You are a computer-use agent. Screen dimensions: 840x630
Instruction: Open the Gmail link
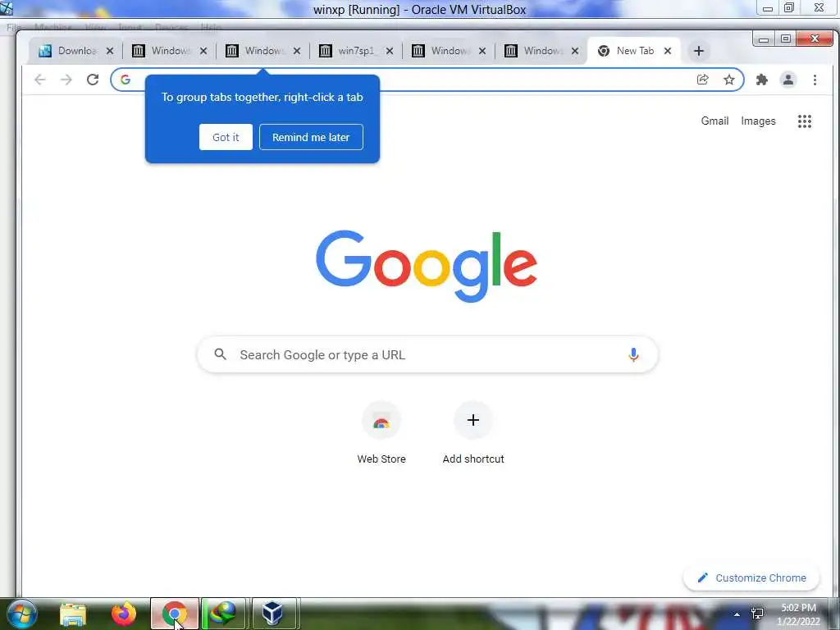point(714,121)
